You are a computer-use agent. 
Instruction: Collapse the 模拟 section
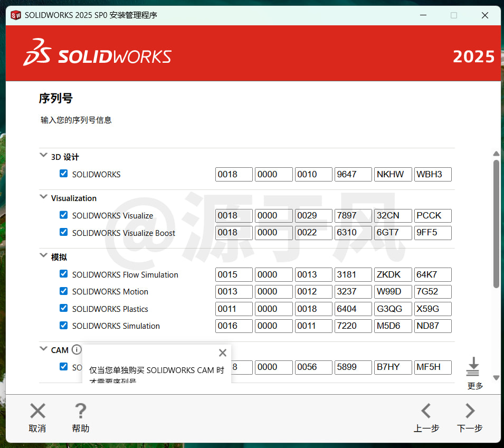tap(43, 255)
